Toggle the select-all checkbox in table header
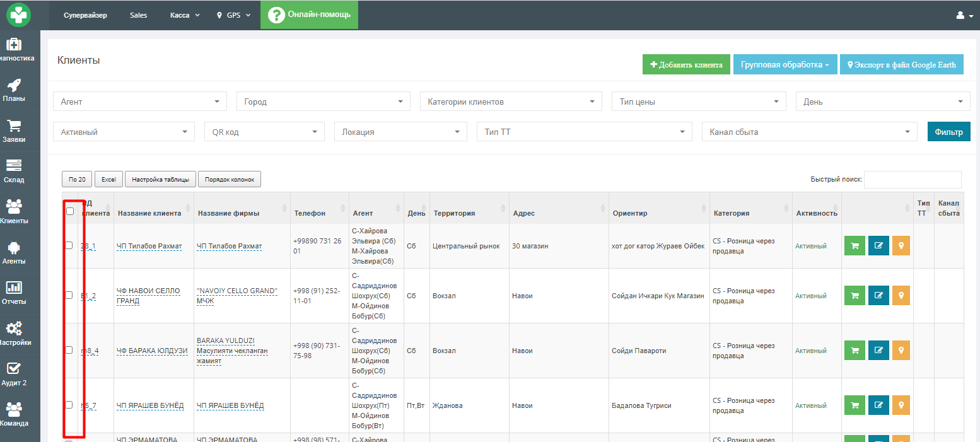 pyautogui.click(x=70, y=211)
